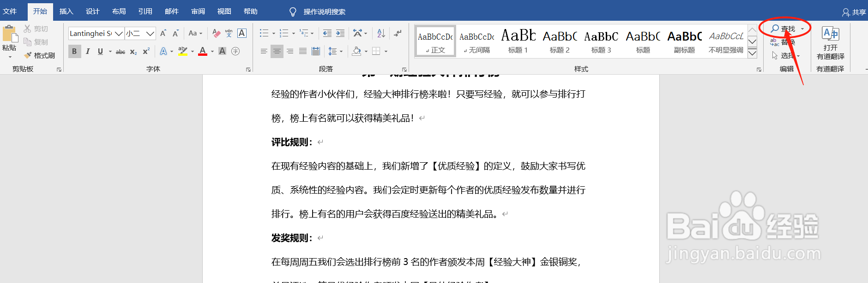Image resolution: width=868 pixels, height=283 pixels.
Task: Sort paragraph text A to Z
Action: [x=381, y=33]
